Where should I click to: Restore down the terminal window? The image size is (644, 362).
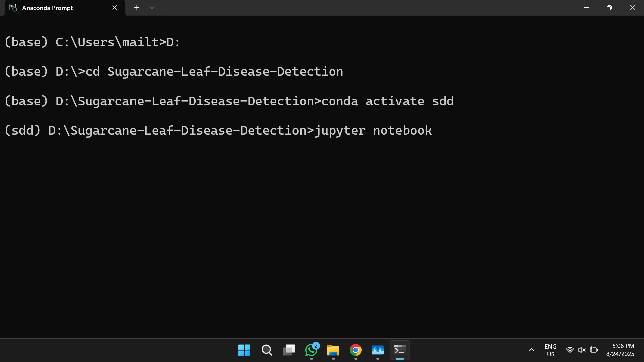point(609,8)
